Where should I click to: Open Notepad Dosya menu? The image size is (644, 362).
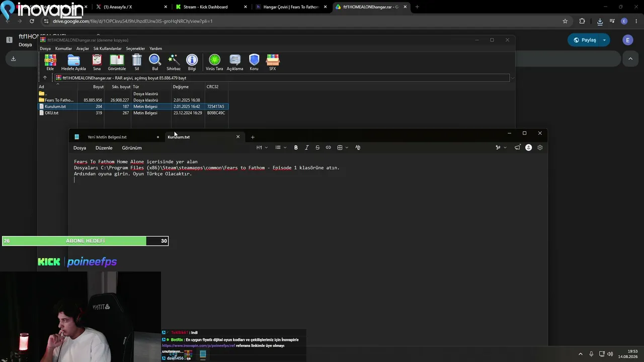pos(79,148)
